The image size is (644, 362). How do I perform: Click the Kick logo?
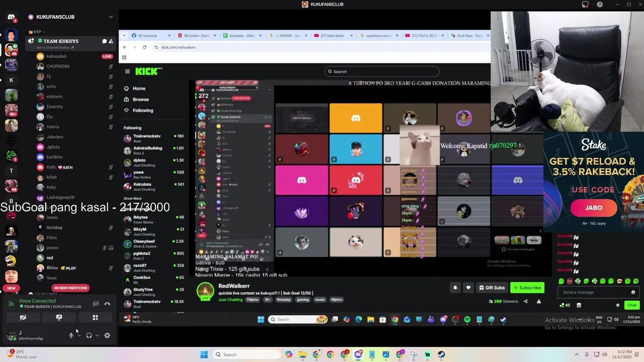(x=149, y=71)
